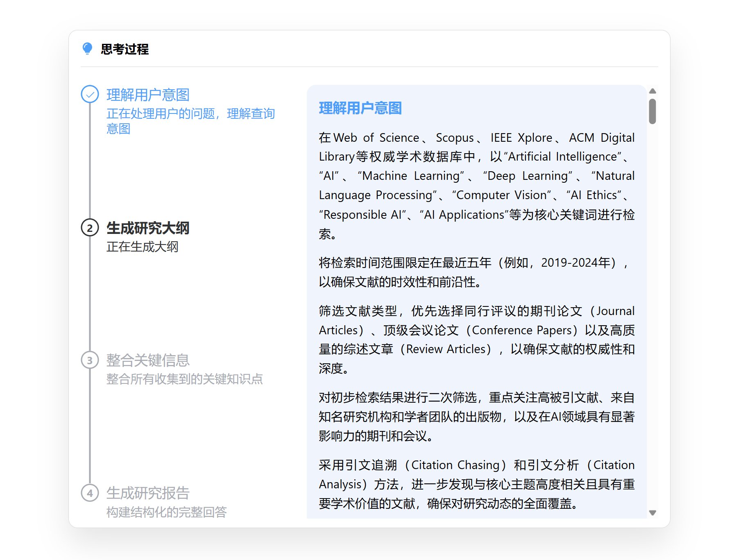Click the blue lightbulb icon in the header
The height and width of the screenshot is (560, 750).
point(87,49)
